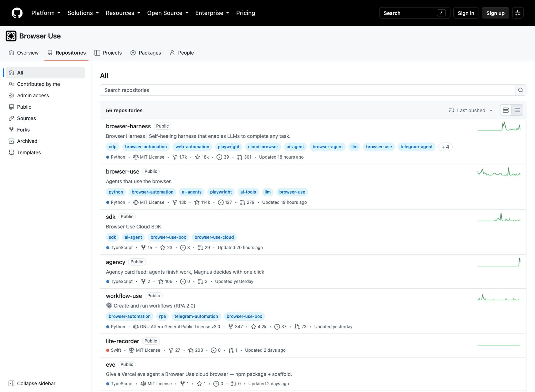Click the 27 forks on life-recorder
Viewport: 535px width, 392px height.
[x=174, y=350]
